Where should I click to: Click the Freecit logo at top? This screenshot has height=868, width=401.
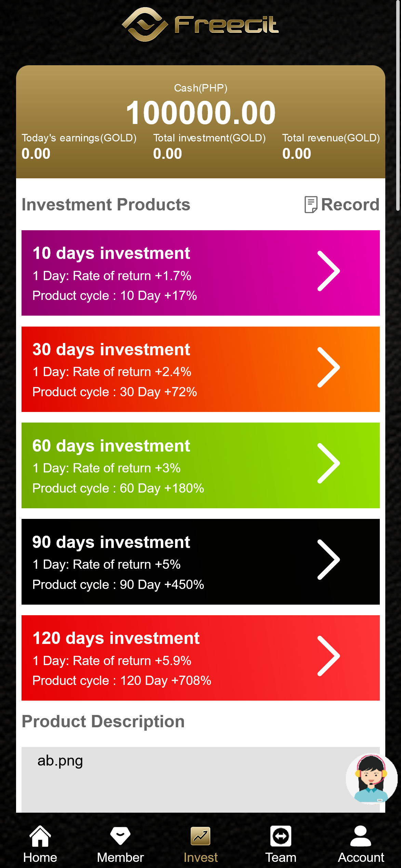click(200, 25)
